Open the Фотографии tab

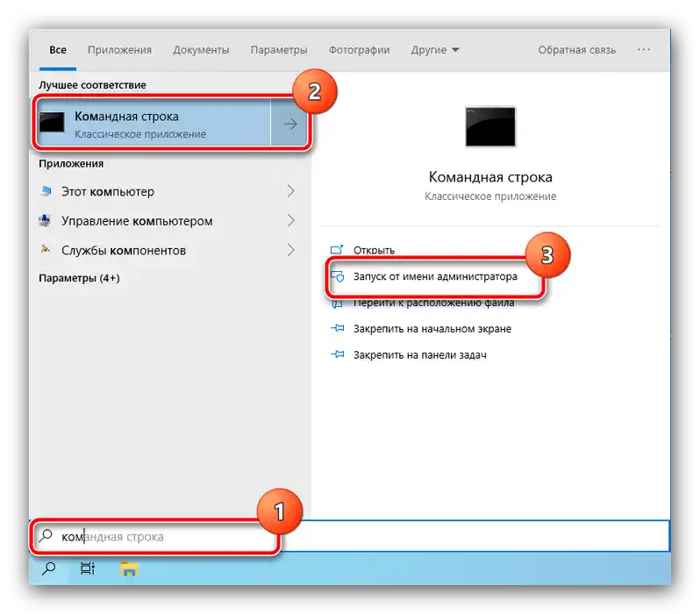point(360,50)
